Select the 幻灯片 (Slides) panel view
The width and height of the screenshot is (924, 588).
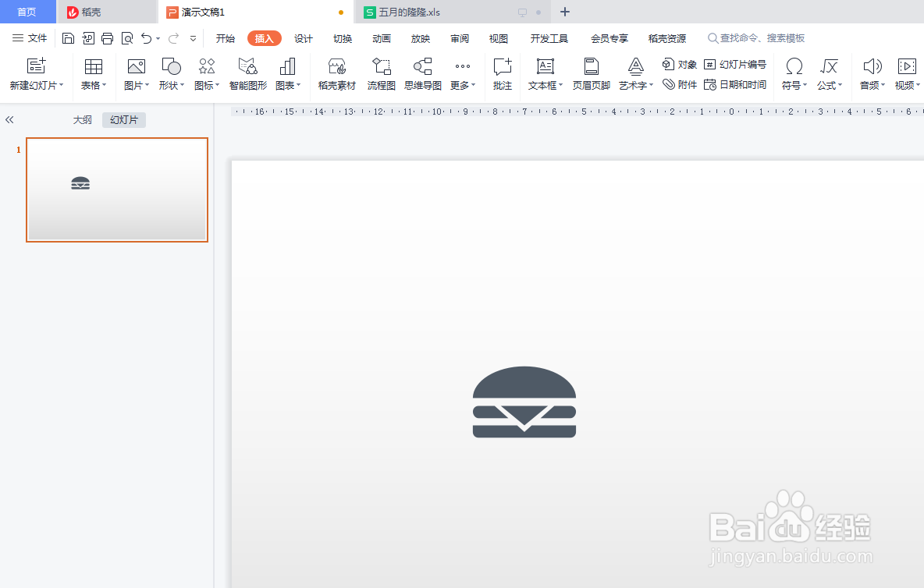[x=124, y=120]
